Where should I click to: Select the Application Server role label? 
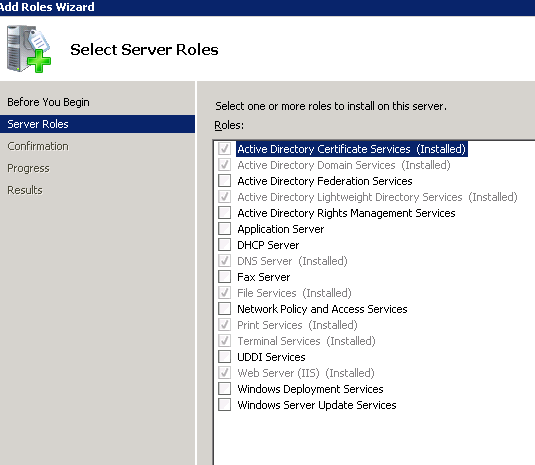pos(281,229)
